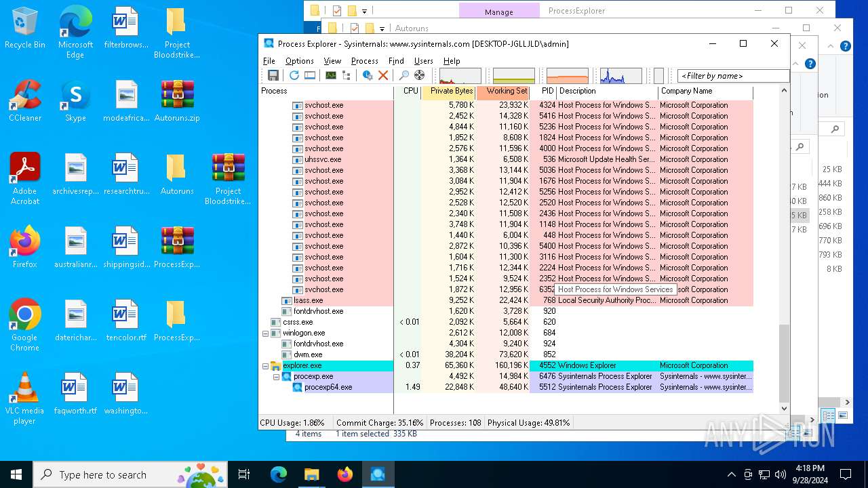
Task: Click the vertical scrollbar thumb in process list
Action: pos(785,363)
